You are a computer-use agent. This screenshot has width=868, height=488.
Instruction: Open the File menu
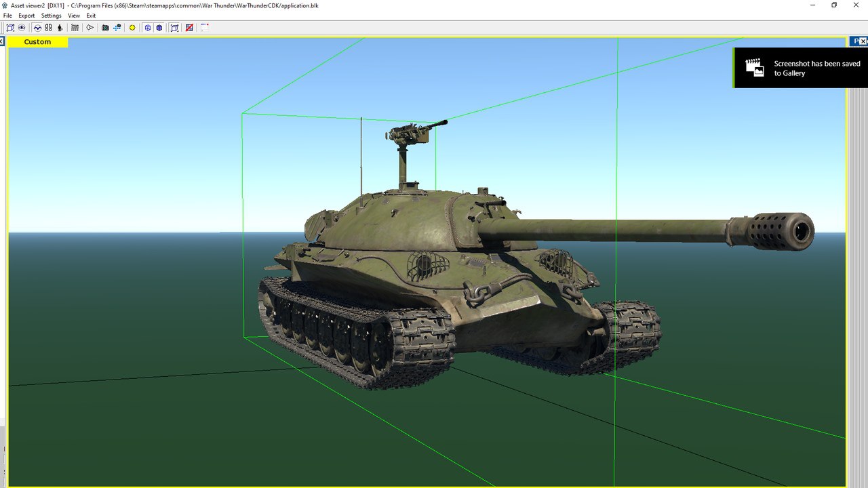coord(7,16)
